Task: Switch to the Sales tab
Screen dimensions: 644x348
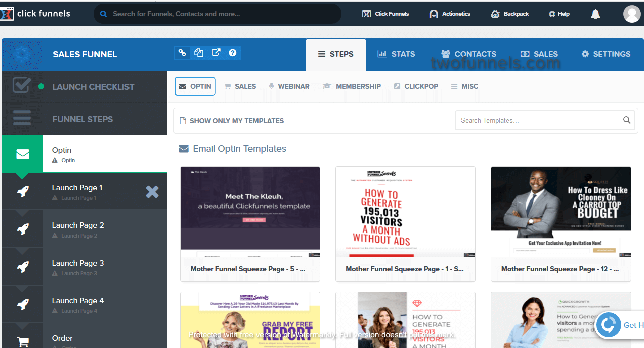Action: 539,54
